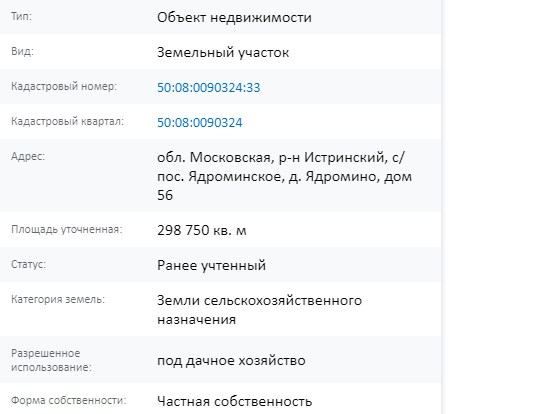Click the 'Кадастровый номер:' label

(64, 86)
